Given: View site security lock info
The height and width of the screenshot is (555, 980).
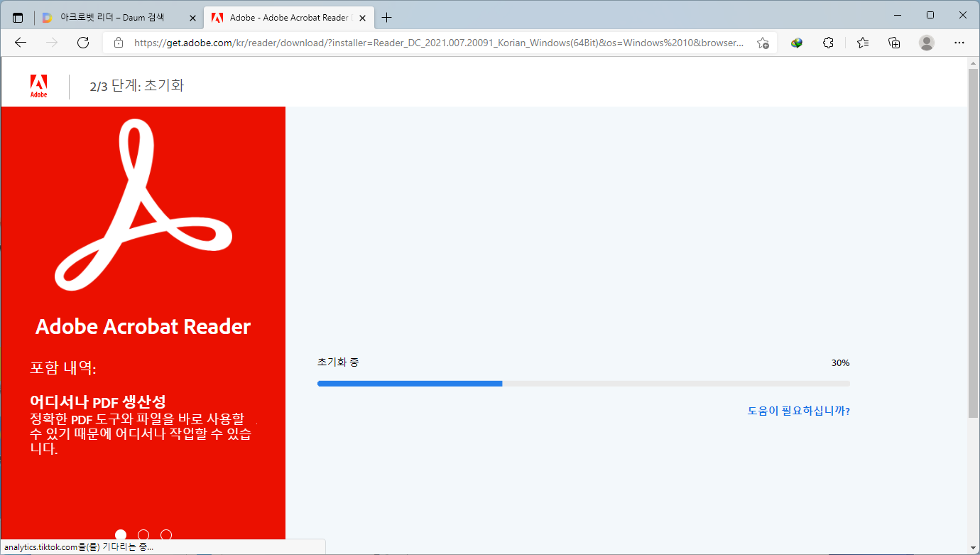Looking at the screenshot, I should (119, 43).
